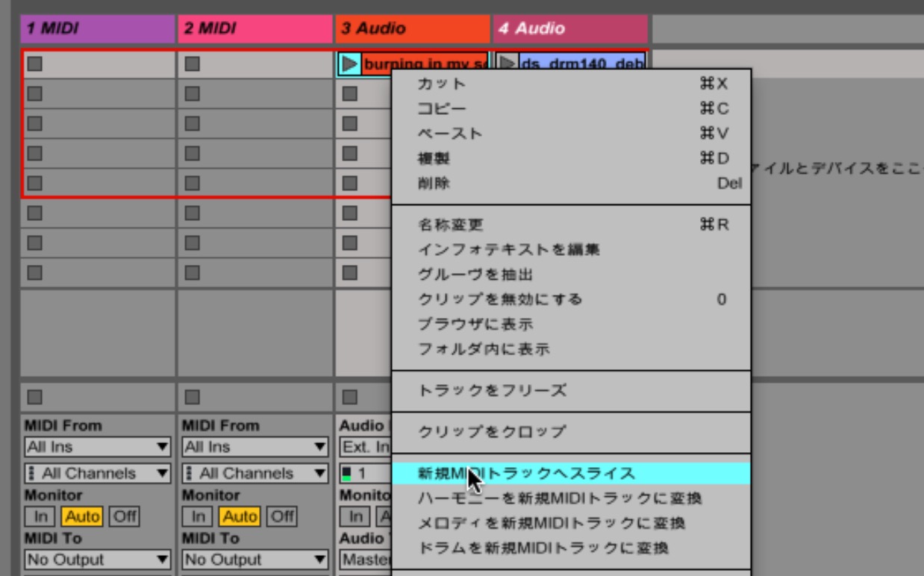924x576 pixels.
Task: Set 2 MIDI monitor to Auto
Action: point(240,516)
